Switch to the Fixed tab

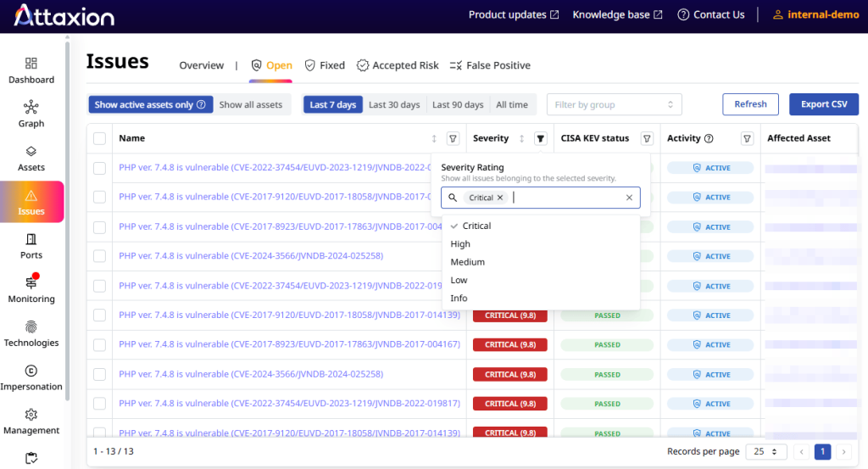(x=325, y=65)
